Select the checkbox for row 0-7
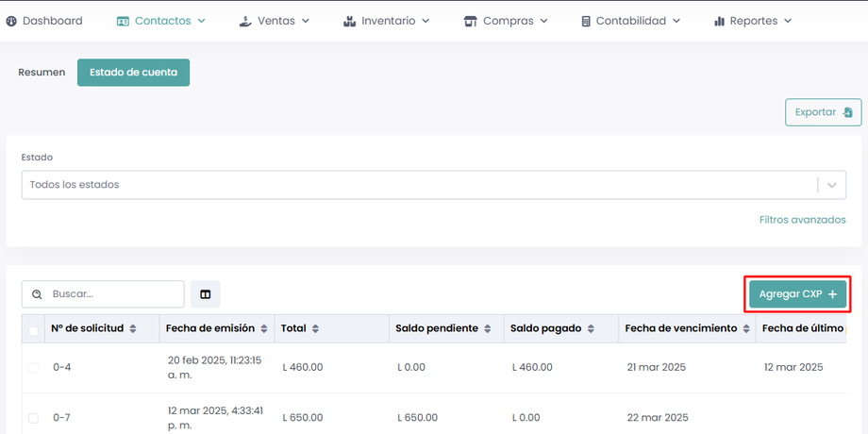The width and height of the screenshot is (868, 434). pos(33,417)
